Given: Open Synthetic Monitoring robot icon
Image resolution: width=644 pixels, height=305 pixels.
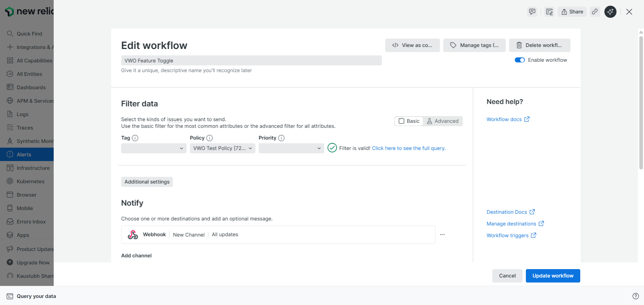Looking at the screenshot, I should (10, 141).
